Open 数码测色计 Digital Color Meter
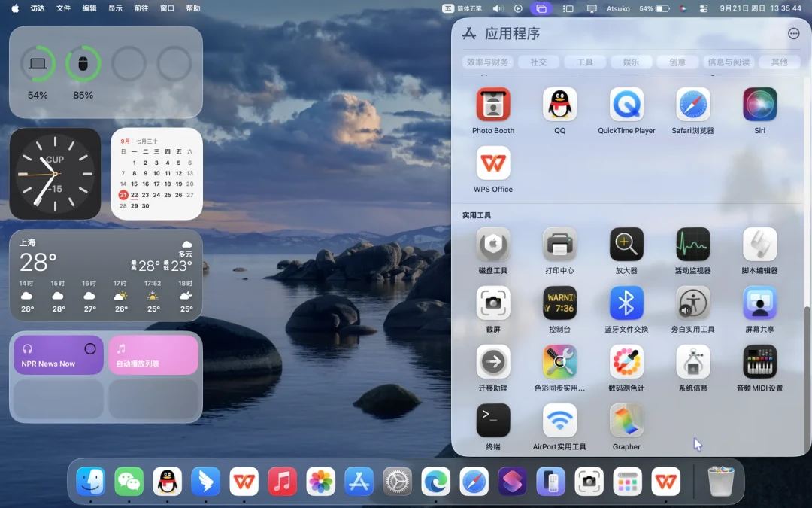The image size is (812, 508). tap(626, 362)
